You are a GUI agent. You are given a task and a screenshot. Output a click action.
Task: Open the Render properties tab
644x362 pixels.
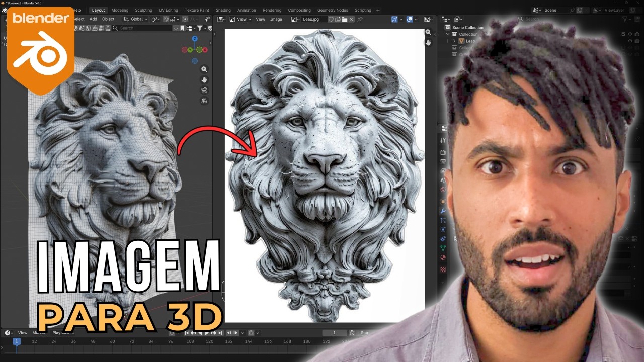coord(443,152)
